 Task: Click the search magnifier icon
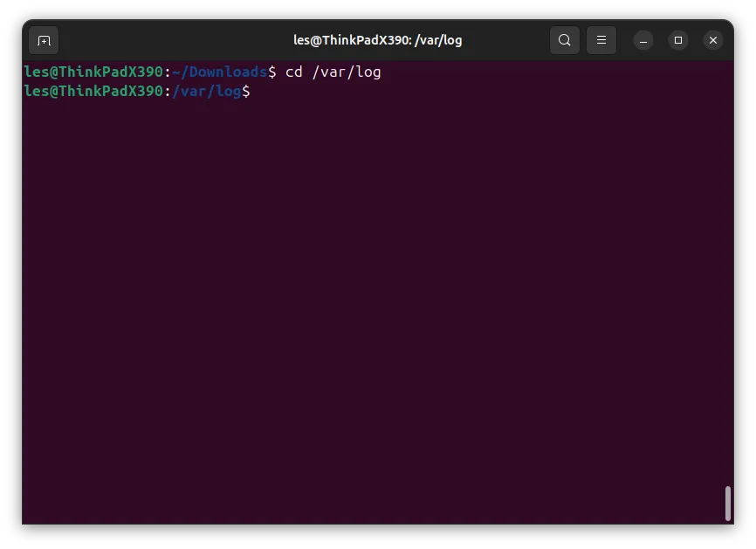click(565, 40)
